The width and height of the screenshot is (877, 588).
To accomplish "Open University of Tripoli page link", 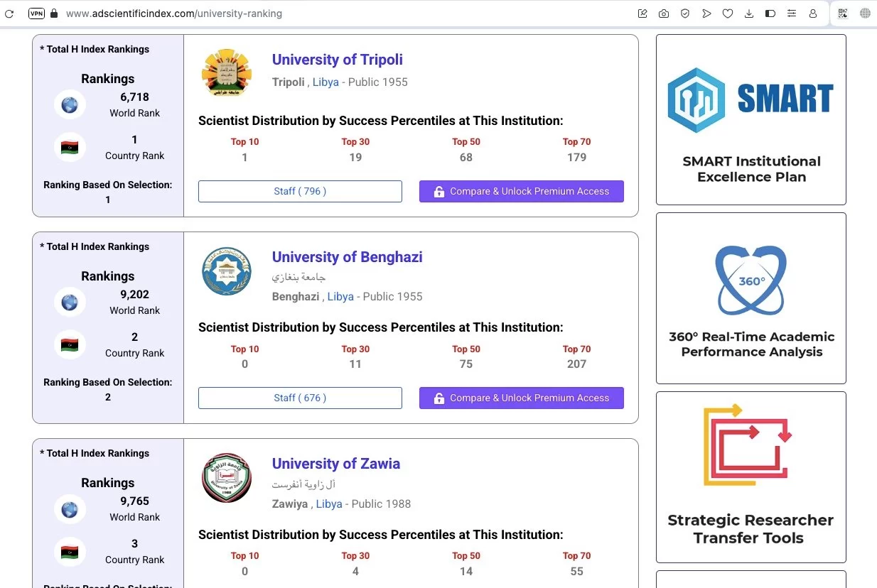I will [337, 60].
